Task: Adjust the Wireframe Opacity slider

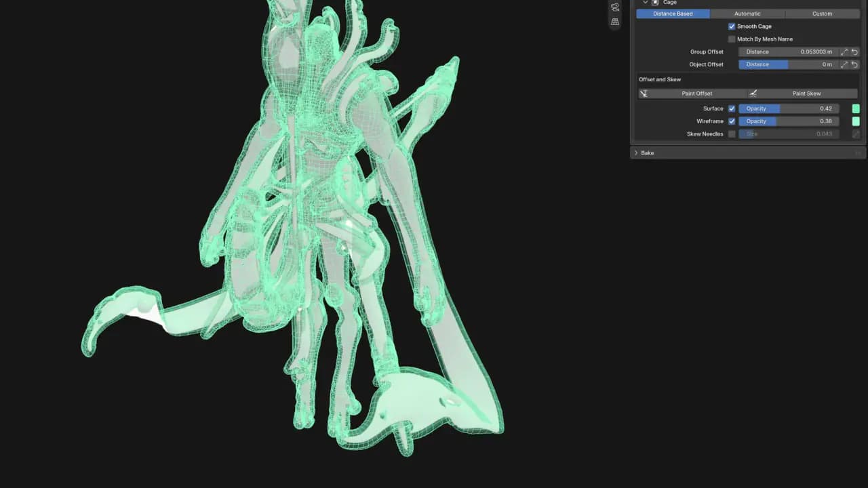Action: [x=789, y=121]
